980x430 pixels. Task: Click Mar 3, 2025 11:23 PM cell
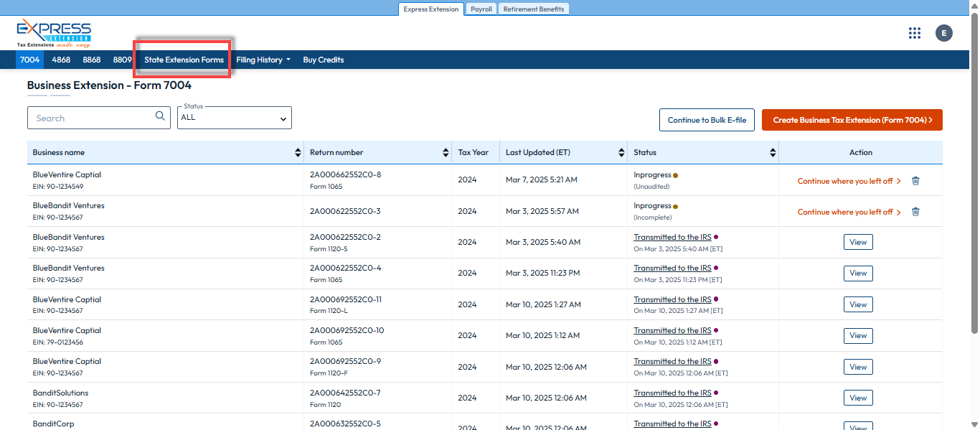point(543,273)
